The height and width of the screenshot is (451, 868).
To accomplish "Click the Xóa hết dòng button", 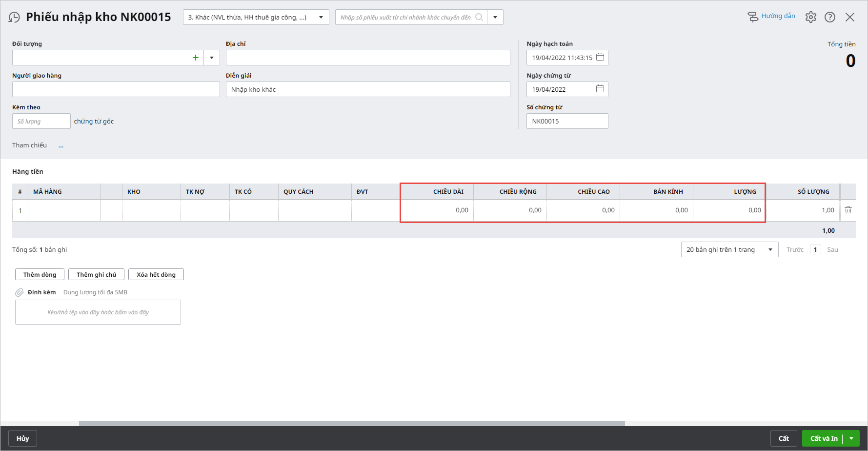I will coord(156,274).
